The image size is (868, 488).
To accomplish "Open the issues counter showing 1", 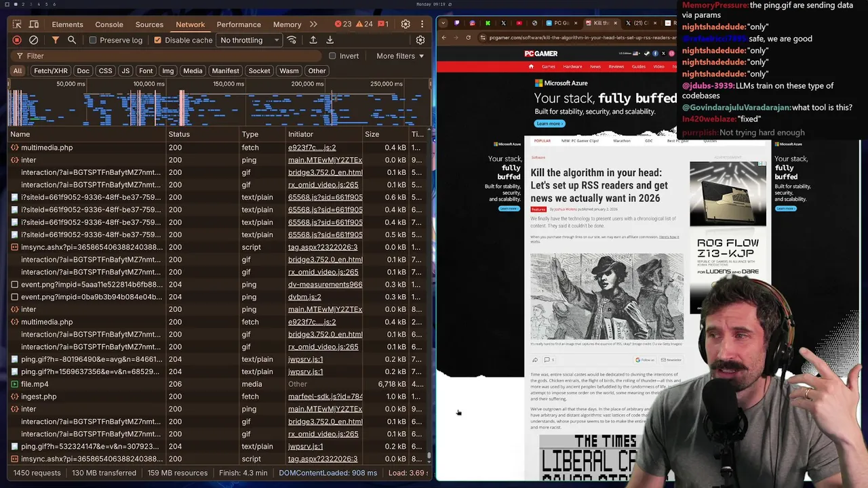I will click(x=383, y=24).
